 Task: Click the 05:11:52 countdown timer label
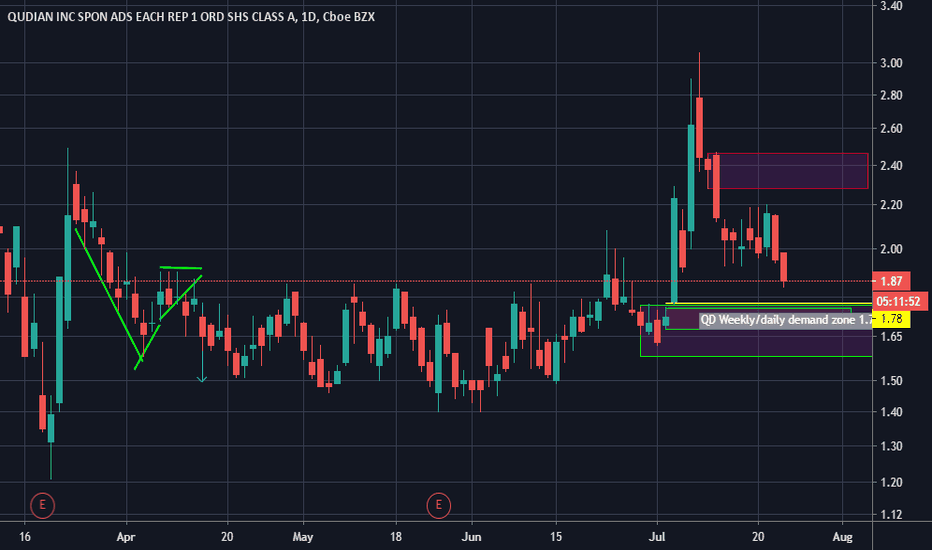coord(900,301)
